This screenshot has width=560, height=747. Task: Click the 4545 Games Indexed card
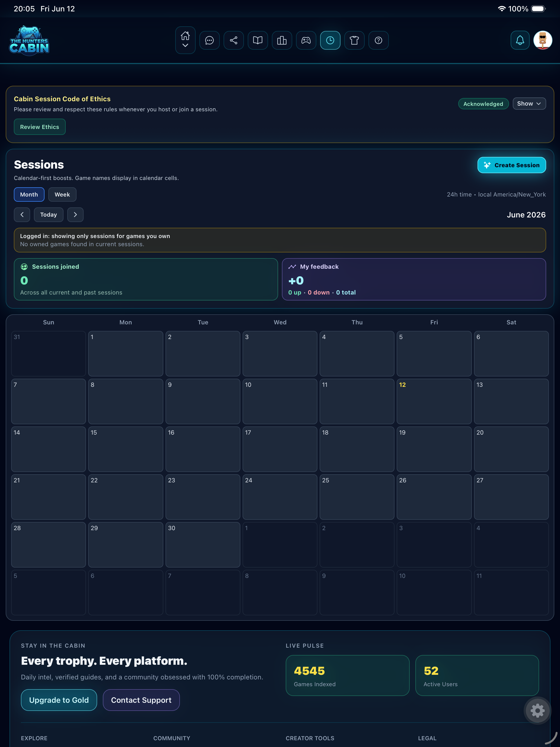coord(347,675)
